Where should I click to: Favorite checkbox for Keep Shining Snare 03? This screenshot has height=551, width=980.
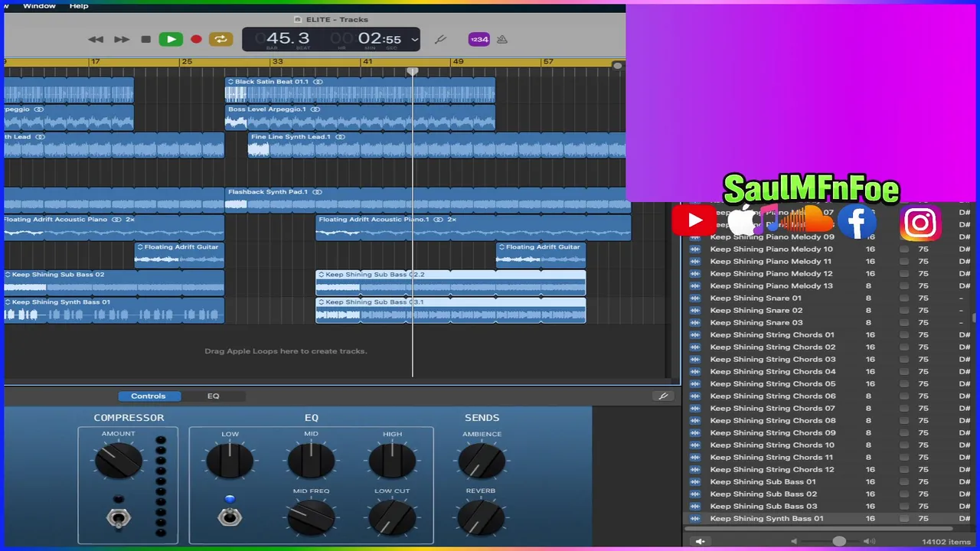(904, 322)
